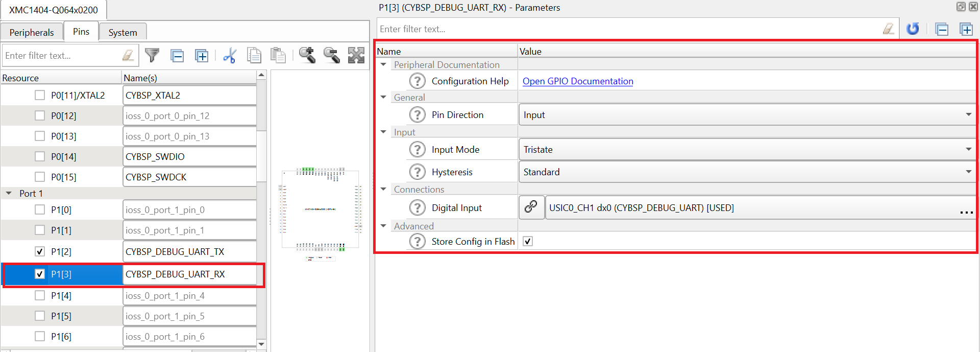Open the Pin Direction dropdown
Viewport: 980px width, 352px height.
(747, 114)
